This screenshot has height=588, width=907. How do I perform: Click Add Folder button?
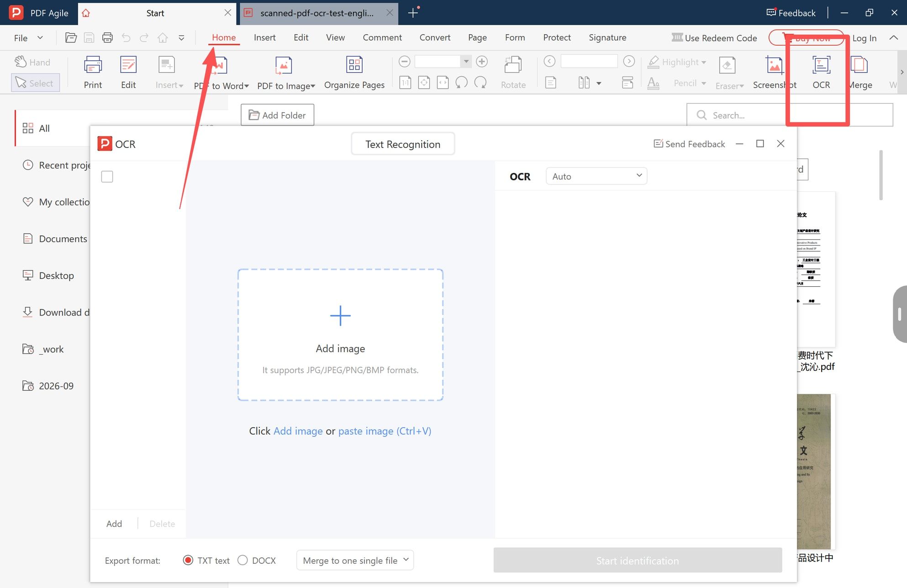(x=277, y=115)
